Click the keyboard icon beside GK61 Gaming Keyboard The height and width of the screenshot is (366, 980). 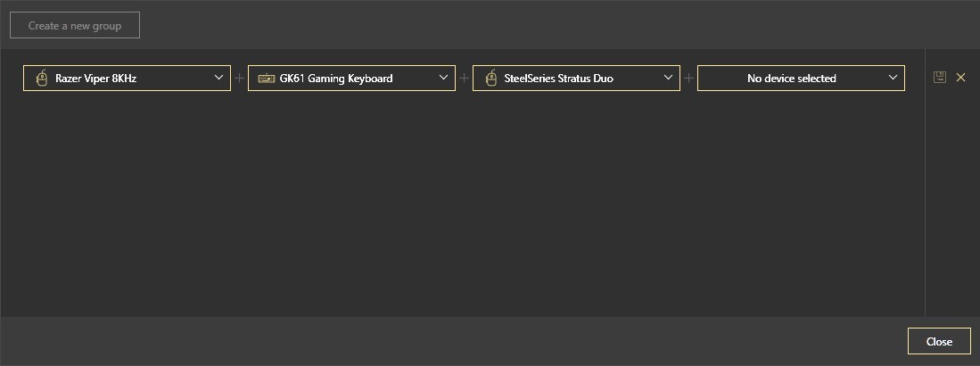tap(267, 79)
